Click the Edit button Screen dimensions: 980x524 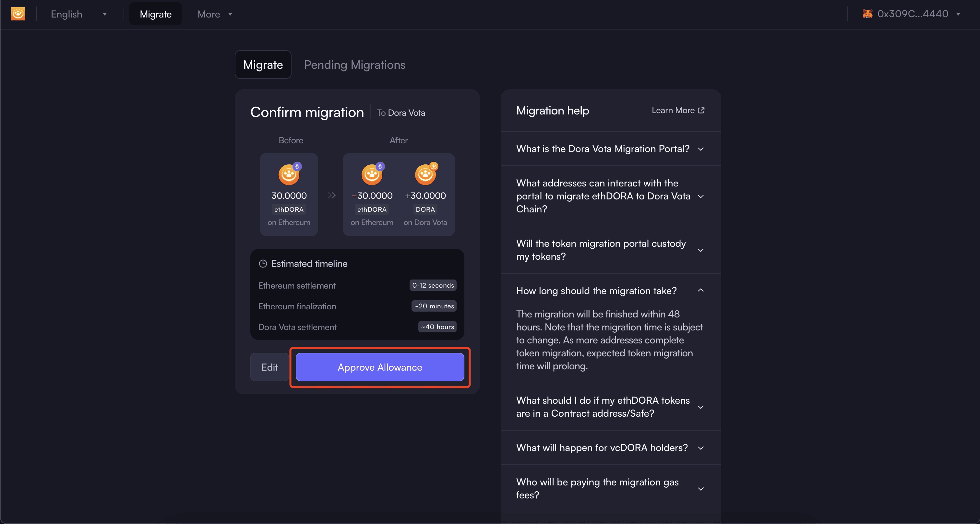point(269,367)
